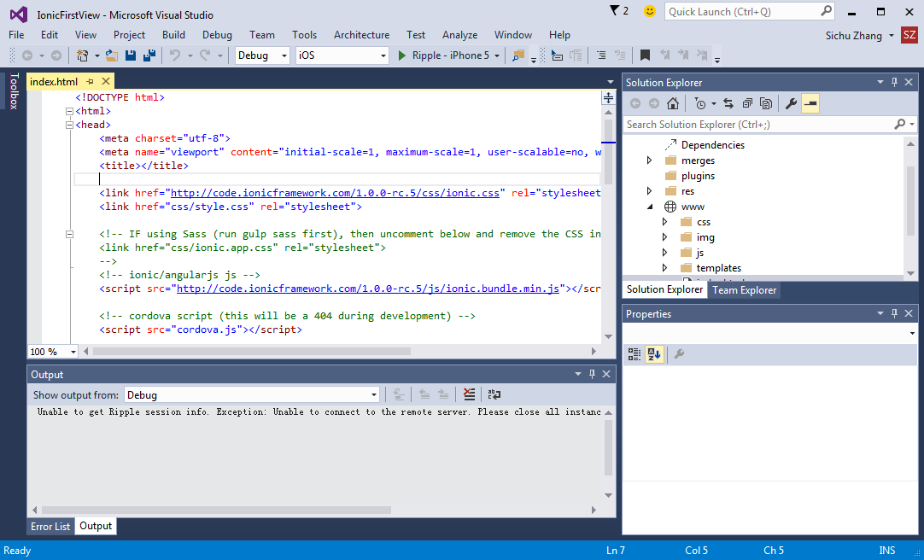
Task: Start debugging with the green Ripple play icon
Action: 402,55
